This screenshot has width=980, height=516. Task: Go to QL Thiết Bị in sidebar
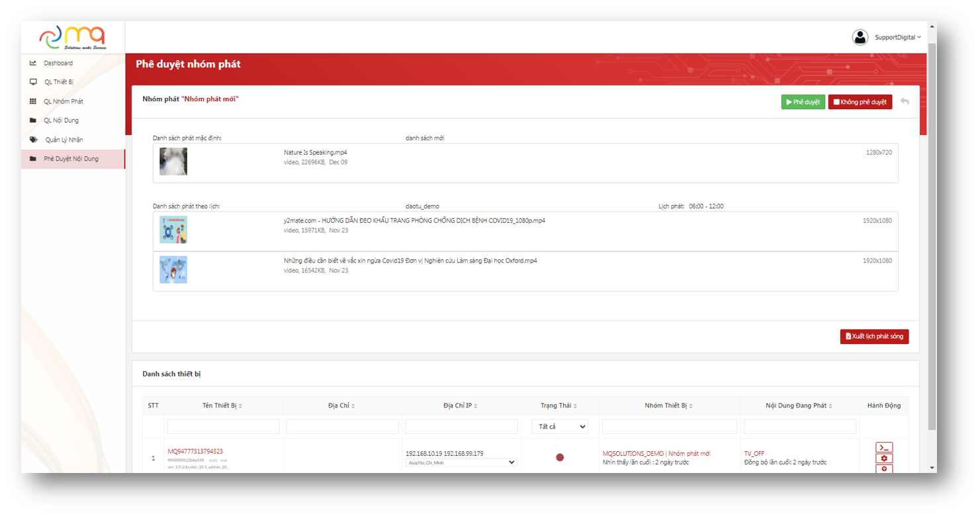click(x=58, y=82)
